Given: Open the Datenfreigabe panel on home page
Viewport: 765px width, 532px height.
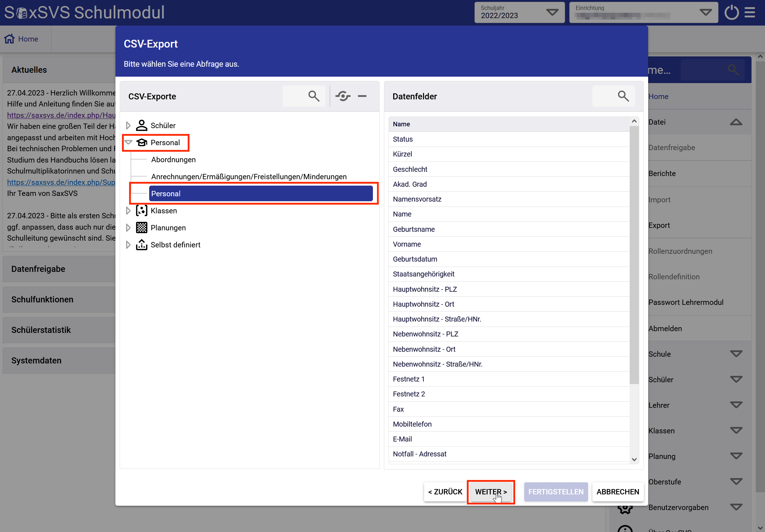Looking at the screenshot, I should (x=59, y=269).
